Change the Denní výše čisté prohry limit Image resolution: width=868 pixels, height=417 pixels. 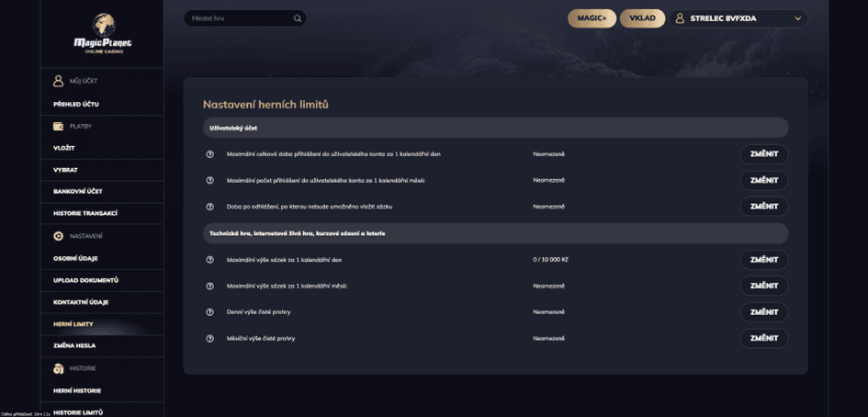click(x=764, y=312)
